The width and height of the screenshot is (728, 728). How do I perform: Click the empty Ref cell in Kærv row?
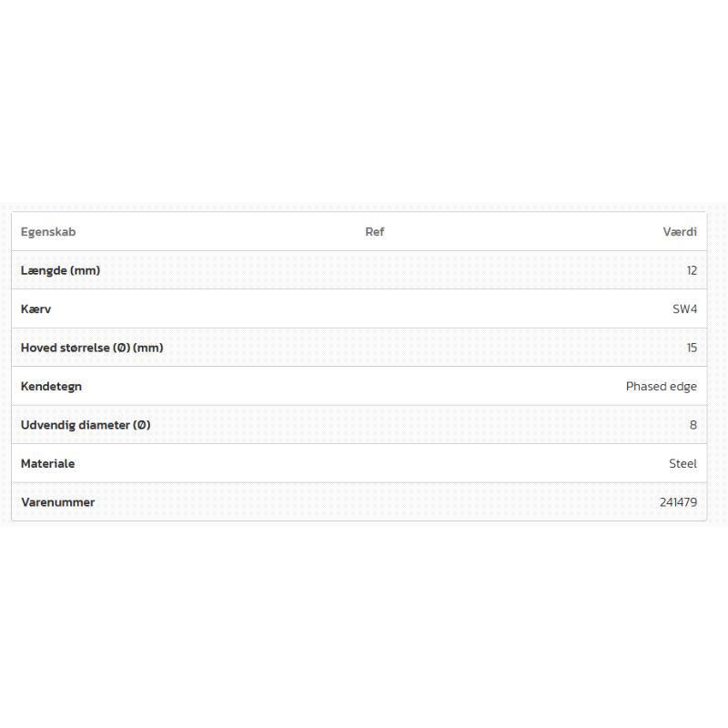point(375,309)
